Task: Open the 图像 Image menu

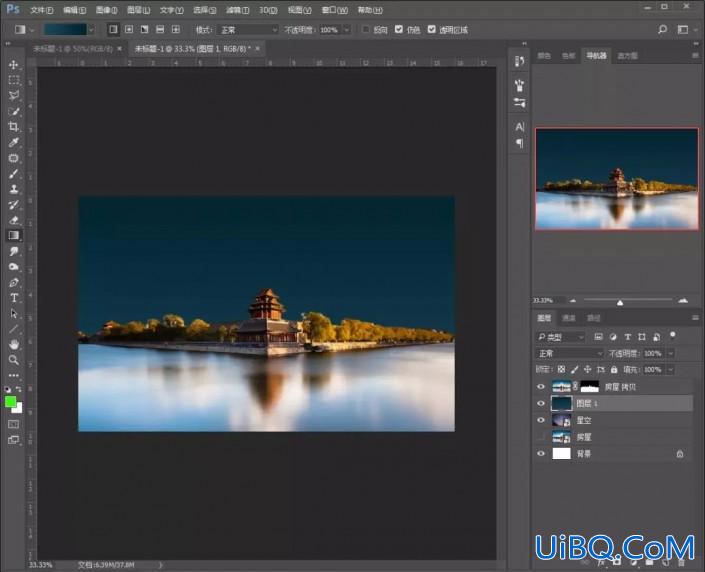Action: pos(107,9)
